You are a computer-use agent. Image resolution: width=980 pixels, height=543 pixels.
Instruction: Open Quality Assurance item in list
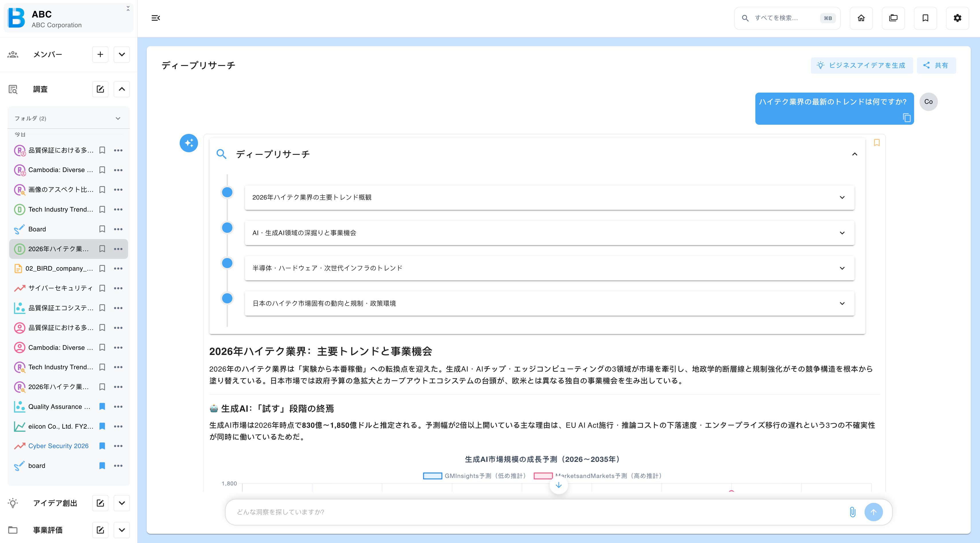click(x=59, y=407)
